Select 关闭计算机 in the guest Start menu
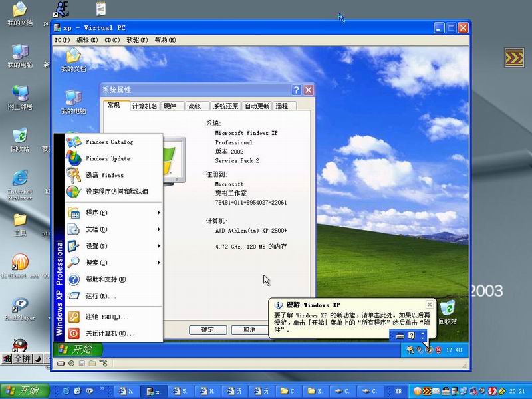Image resolution: width=532 pixels, height=399 pixels. tap(114, 334)
